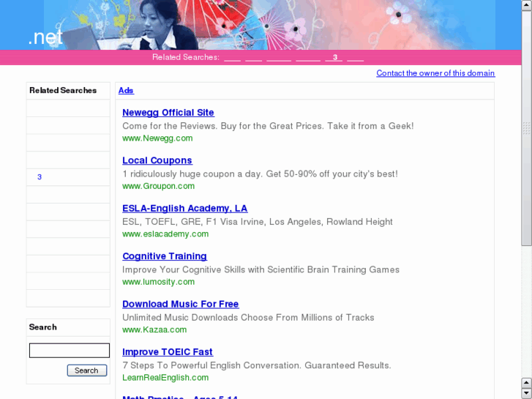Open the Local Coupons ad link
The height and width of the screenshot is (399, 532).
157,160
